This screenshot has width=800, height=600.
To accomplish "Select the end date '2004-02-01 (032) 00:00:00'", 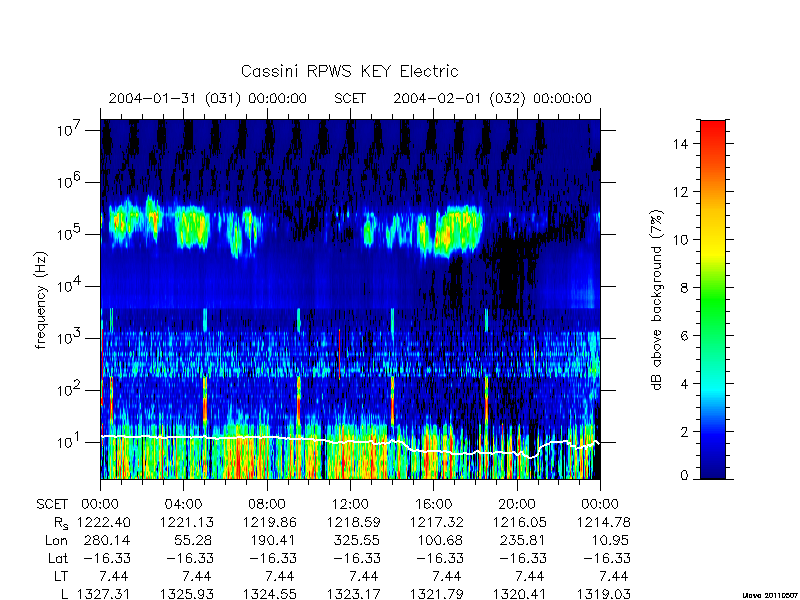I will pos(492,98).
